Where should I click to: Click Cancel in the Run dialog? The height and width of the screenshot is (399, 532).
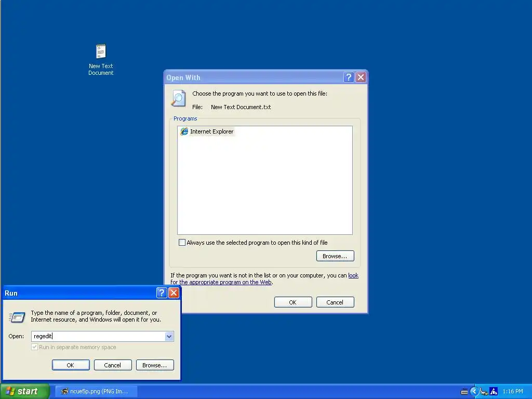tap(113, 365)
